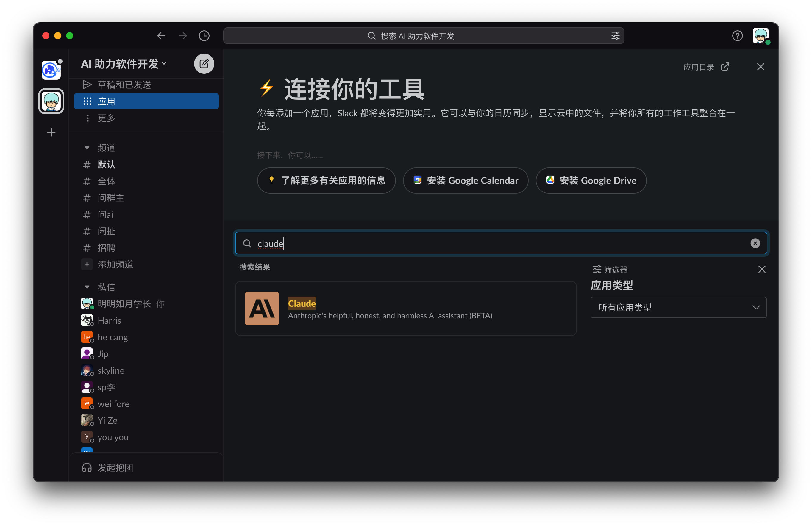This screenshot has width=812, height=526.
Task: Open search filter sliders in top bar
Action: 615,36
